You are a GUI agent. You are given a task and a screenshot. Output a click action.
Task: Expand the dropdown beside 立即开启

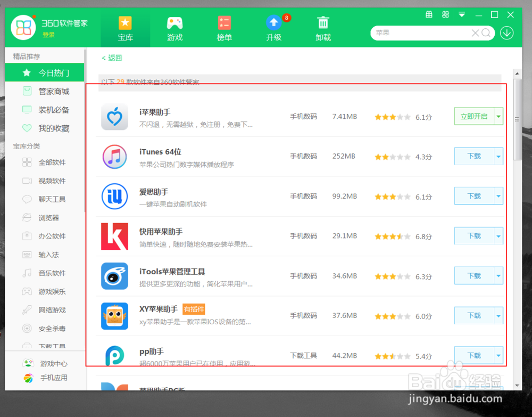pos(498,117)
